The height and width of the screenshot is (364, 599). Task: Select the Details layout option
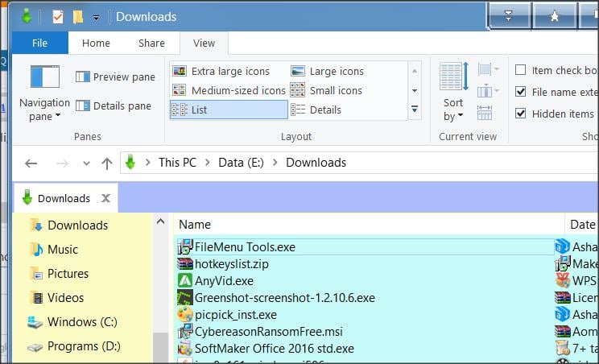[x=316, y=110]
